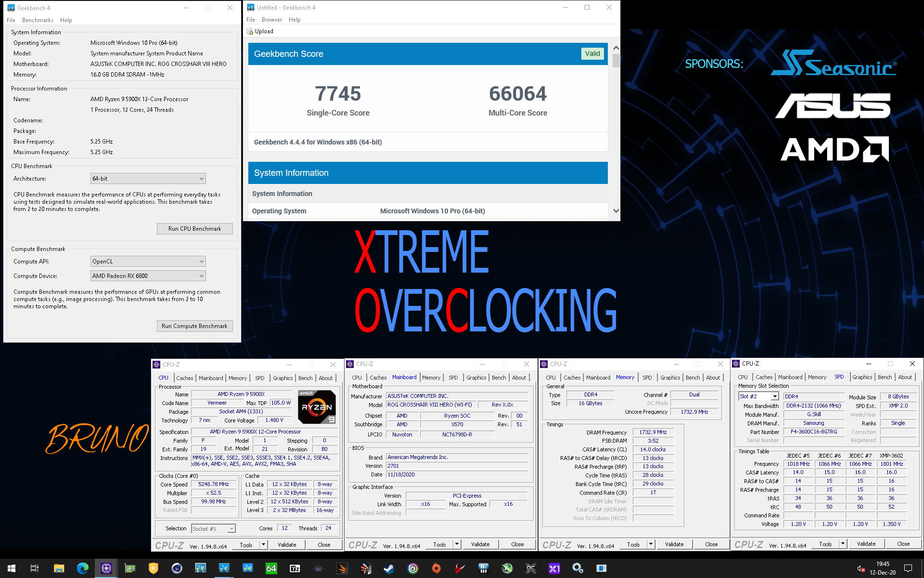Click the Run CPU Benchmark button
Image resolution: width=924 pixels, height=578 pixels.
tap(195, 229)
